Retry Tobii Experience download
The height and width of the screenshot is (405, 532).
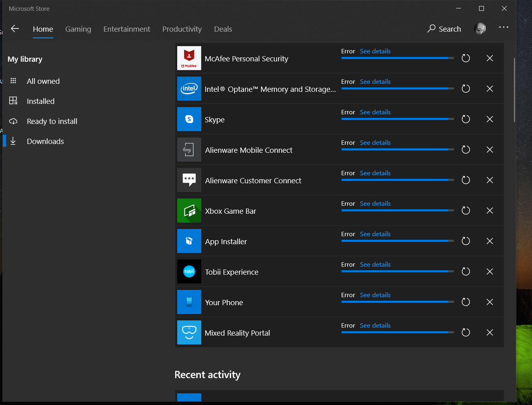[466, 271]
